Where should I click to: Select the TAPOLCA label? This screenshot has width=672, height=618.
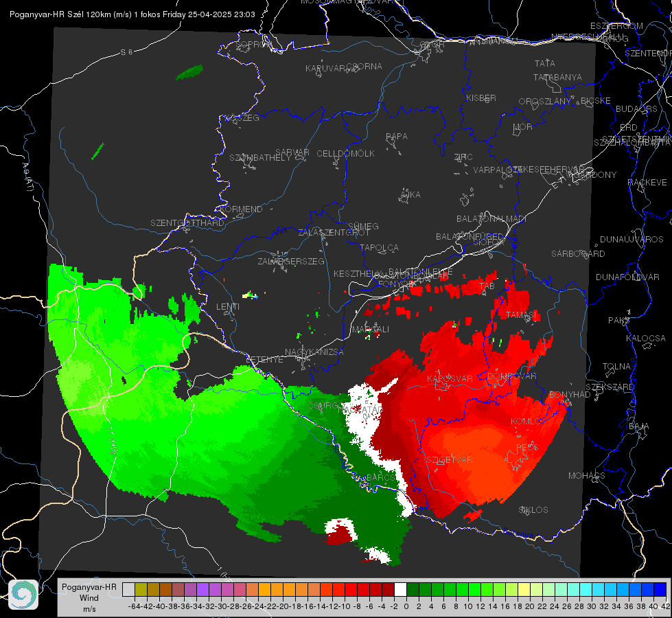[x=379, y=247]
